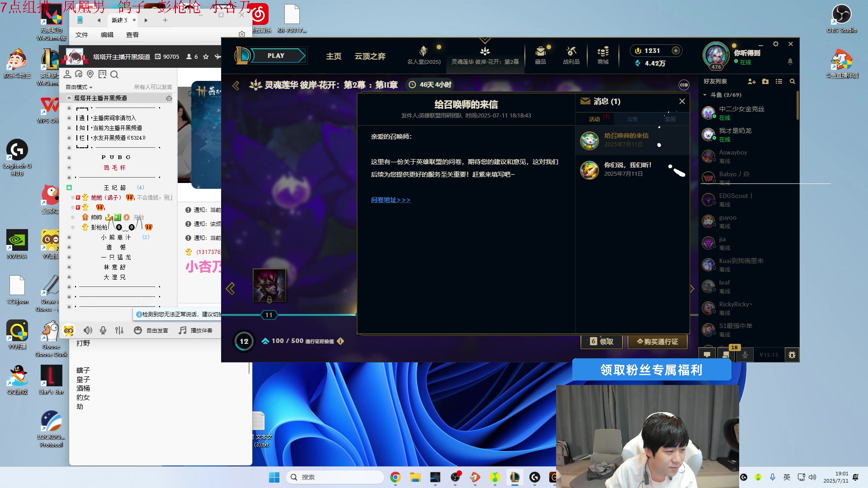
Task: Click the 编辑 menu in notepad
Action: [x=107, y=35]
